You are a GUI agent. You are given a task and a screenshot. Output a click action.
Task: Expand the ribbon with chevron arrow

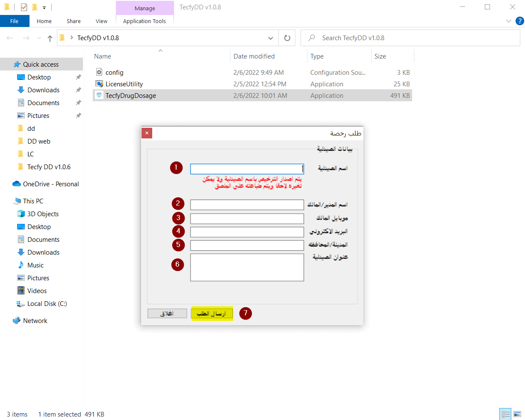click(508, 21)
